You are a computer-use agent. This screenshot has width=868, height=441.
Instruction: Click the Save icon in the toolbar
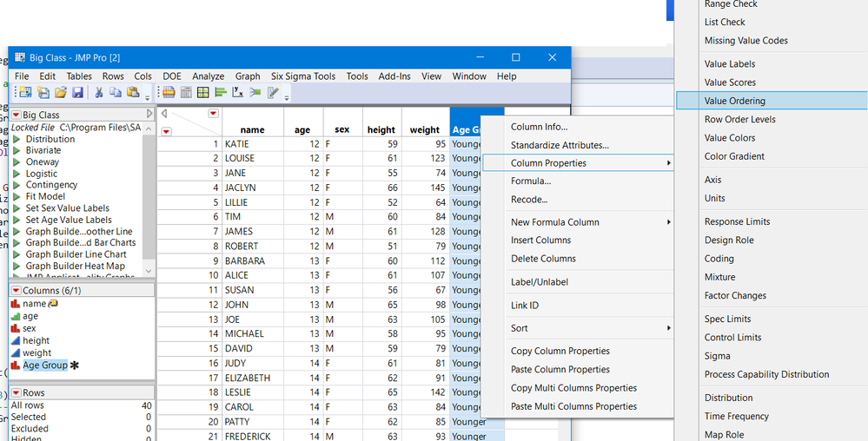[77, 93]
